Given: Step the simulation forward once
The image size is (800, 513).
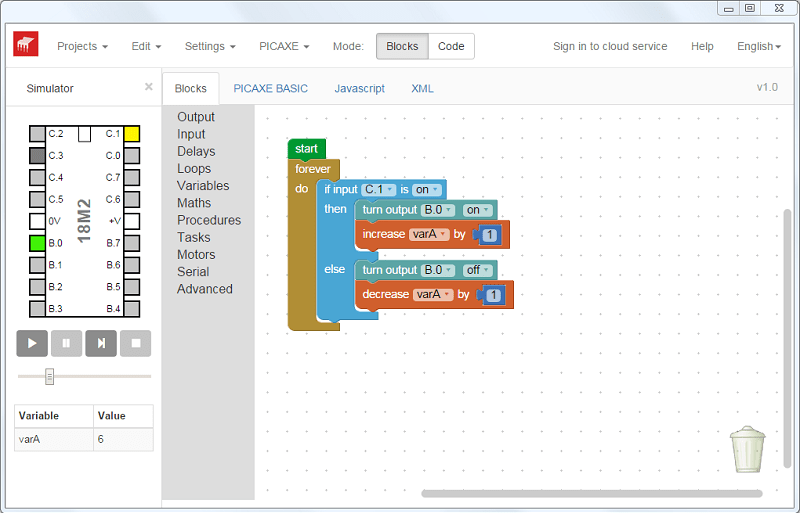Looking at the screenshot, I should pyautogui.click(x=101, y=343).
